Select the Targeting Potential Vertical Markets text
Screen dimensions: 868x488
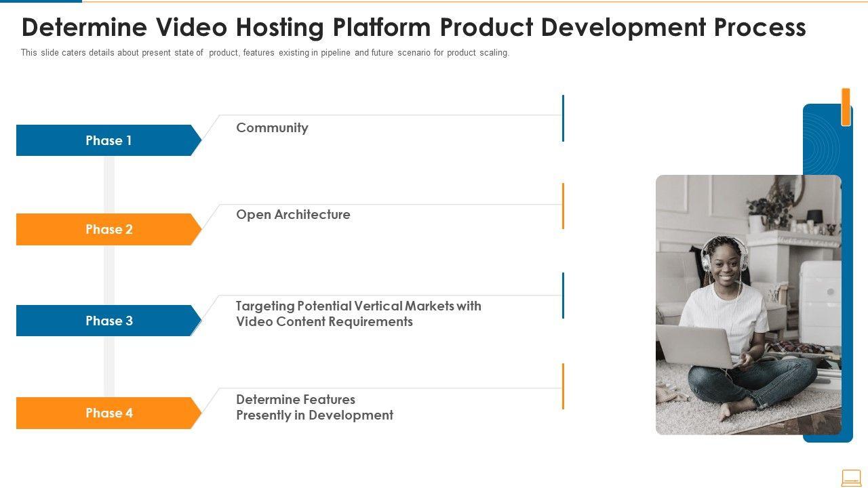[x=358, y=313]
